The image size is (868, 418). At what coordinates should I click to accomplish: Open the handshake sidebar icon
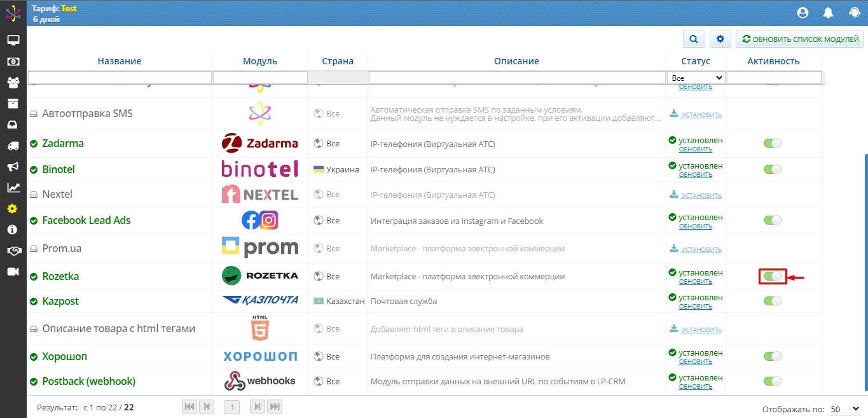point(13,251)
